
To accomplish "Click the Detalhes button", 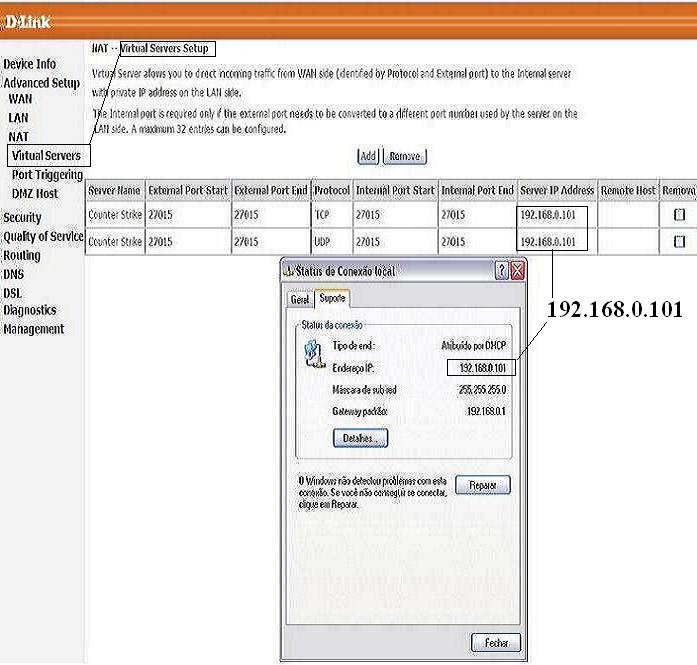I will [359, 438].
